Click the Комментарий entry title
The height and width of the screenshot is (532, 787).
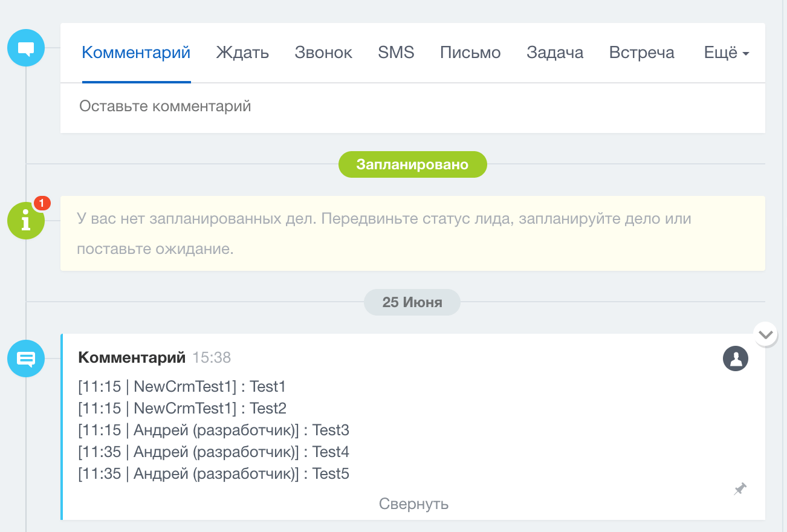pos(132,357)
